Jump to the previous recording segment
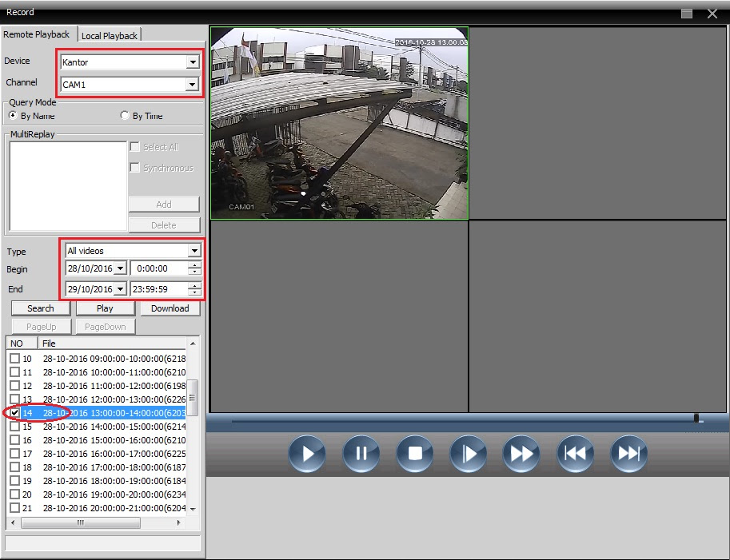The image size is (730, 560). 575,453
